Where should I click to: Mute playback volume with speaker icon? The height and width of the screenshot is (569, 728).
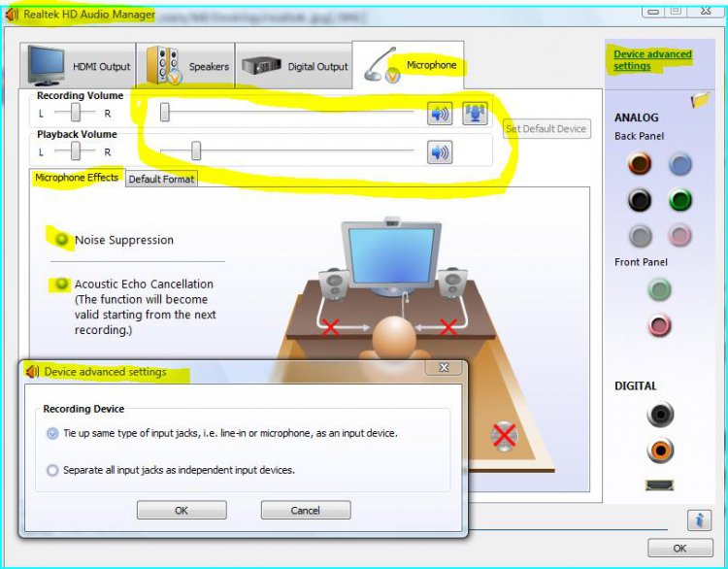440,151
